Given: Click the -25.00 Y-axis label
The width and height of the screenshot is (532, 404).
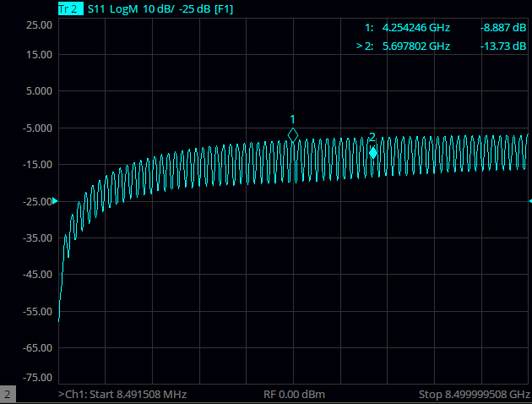Looking at the screenshot, I should [38, 202].
